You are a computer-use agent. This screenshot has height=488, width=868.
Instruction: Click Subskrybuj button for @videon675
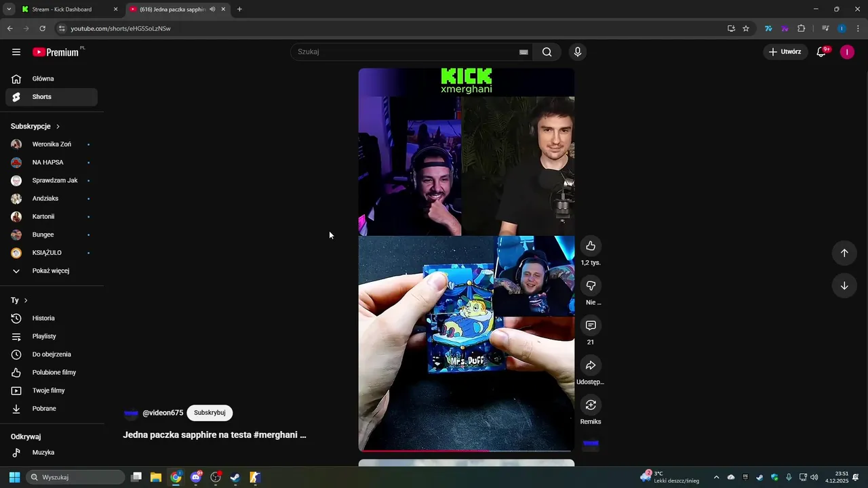[x=210, y=413]
